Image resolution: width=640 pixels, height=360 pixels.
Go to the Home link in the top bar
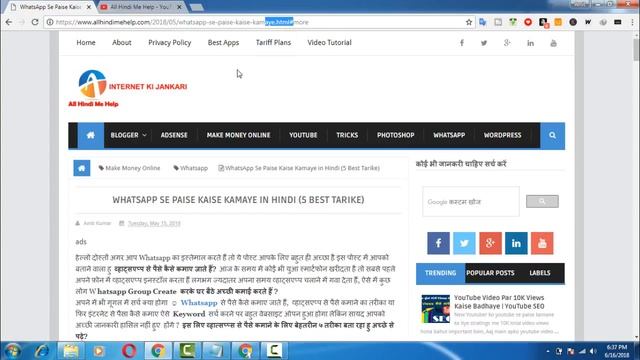[86, 42]
